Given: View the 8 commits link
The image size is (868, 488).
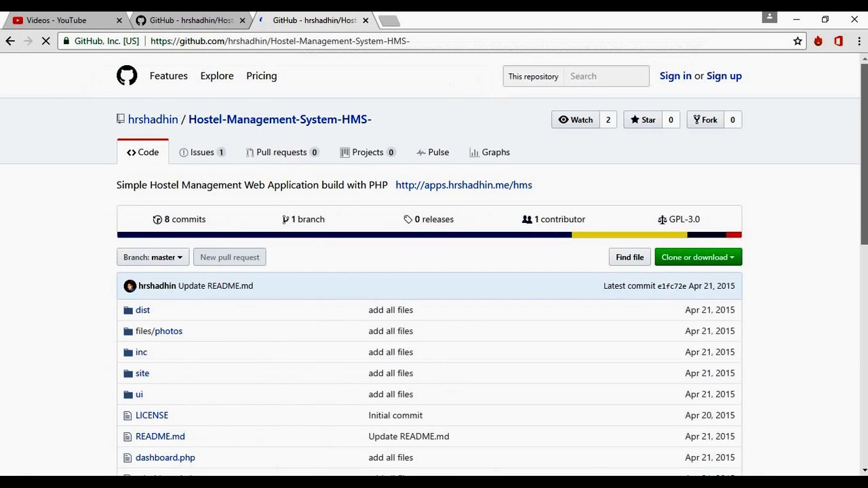Looking at the screenshot, I should coord(180,220).
